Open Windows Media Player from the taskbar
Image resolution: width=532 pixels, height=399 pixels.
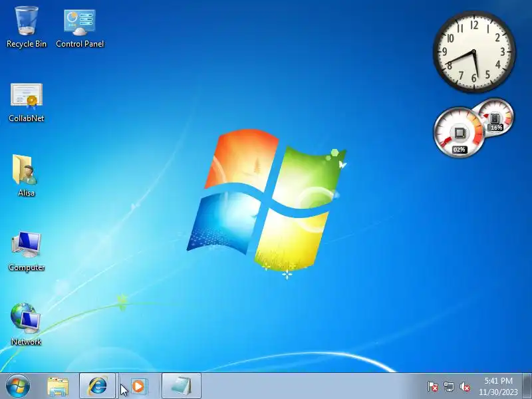click(x=138, y=386)
